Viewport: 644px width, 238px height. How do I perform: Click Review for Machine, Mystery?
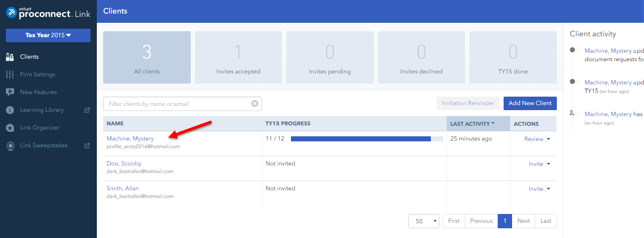click(x=534, y=139)
